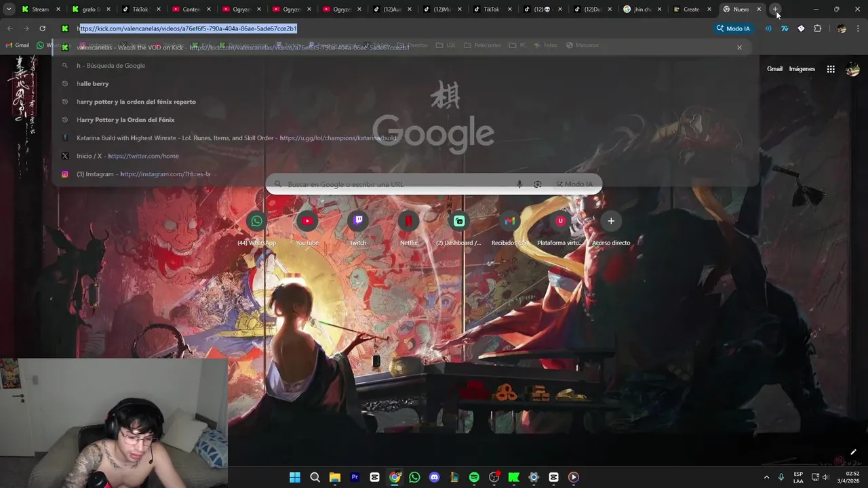Click the ESP LAA language indicator
This screenshot has height=488, width=868.
(798, 477)
